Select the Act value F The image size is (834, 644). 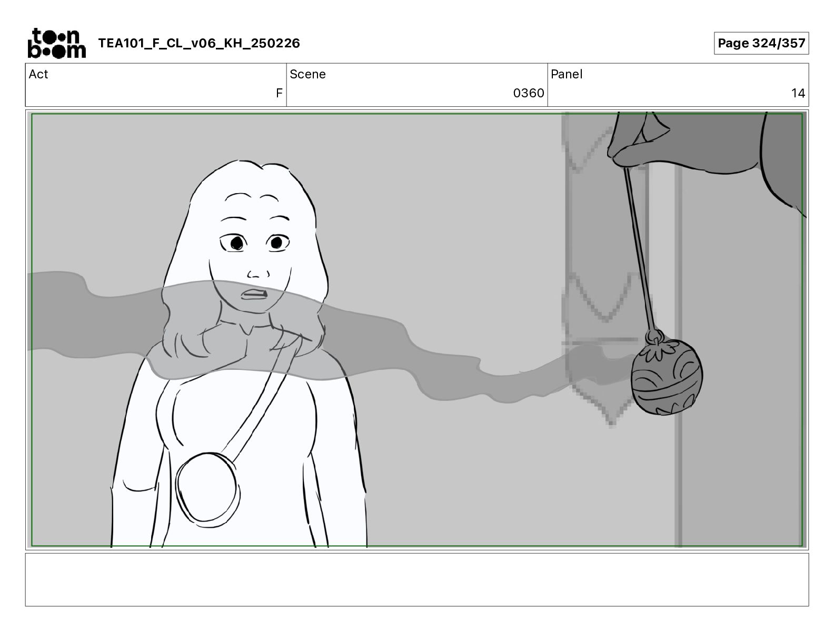pyautogui.click(x=279, y=93)
